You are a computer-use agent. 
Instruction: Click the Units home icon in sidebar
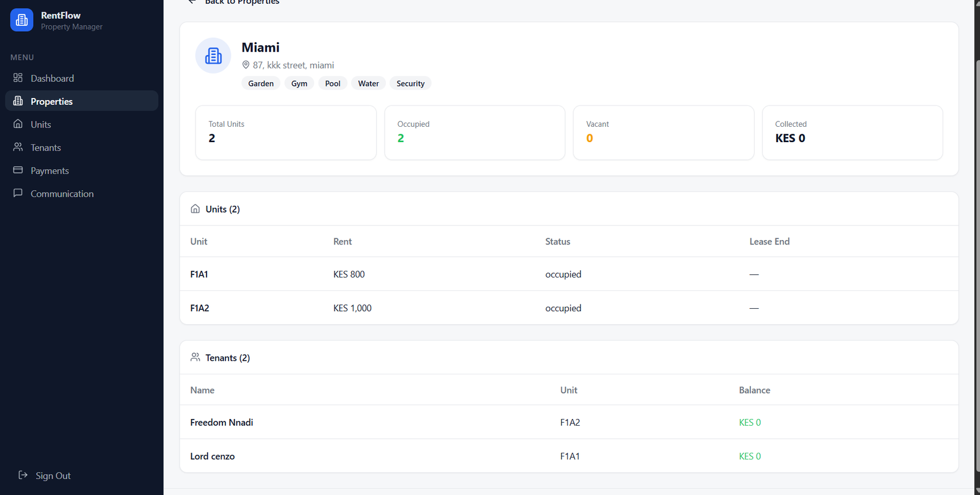tap(18, 124)
